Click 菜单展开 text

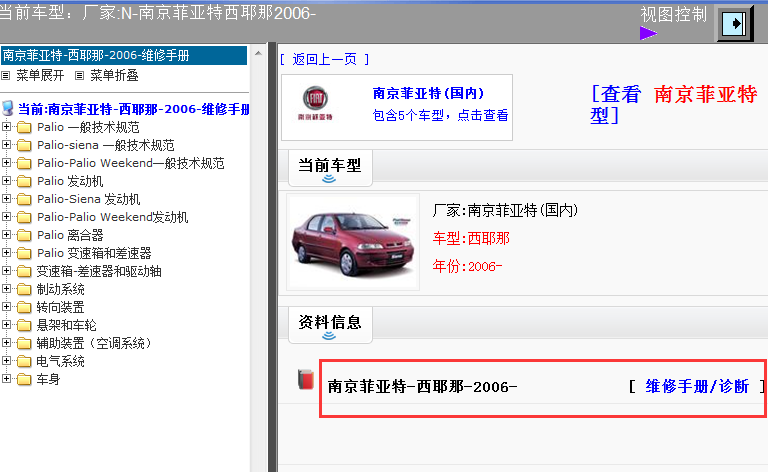(x=40, y=75)
